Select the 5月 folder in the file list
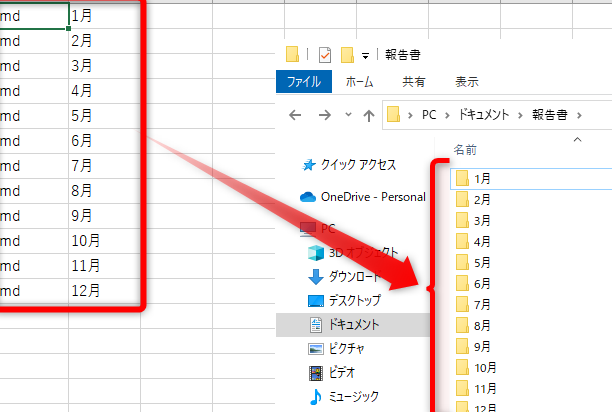This screenshot has height=412, width=612. [x=482, y=262]
